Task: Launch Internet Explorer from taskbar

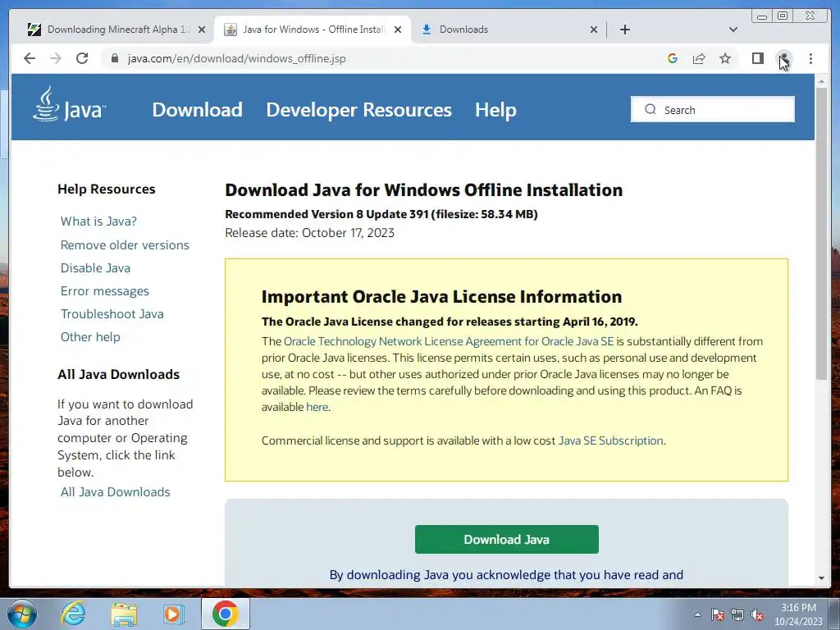Action: [73, 614]
